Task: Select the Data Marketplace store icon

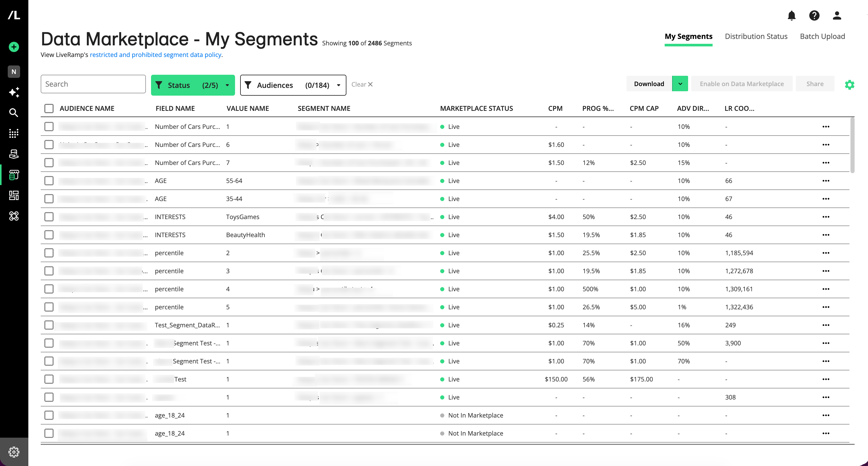Action: (x=14, y=175)
